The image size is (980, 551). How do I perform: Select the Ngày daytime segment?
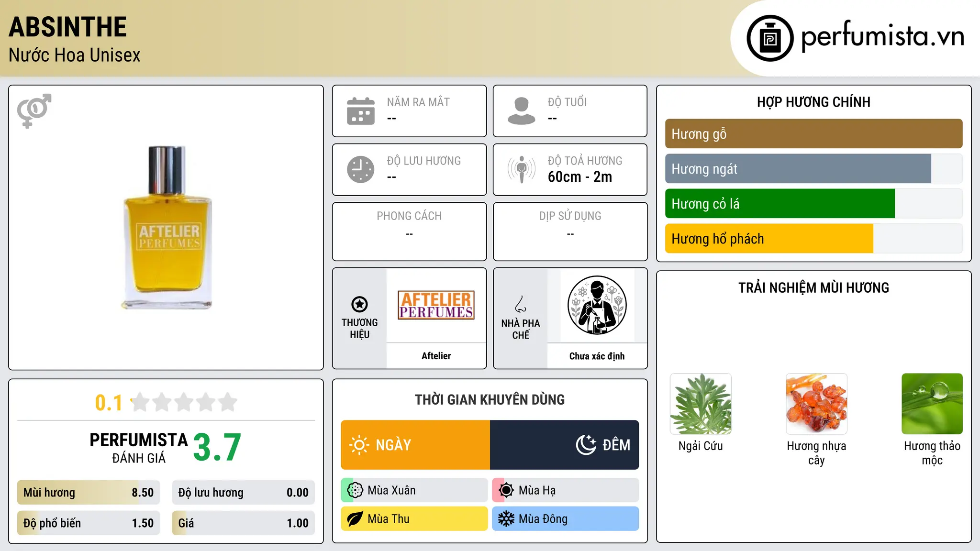(415, 445)
